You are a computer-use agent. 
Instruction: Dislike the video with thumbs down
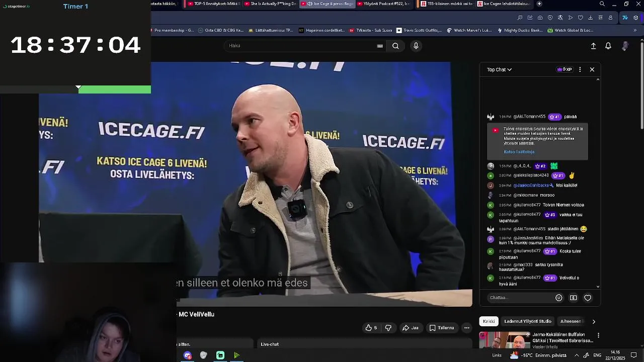click(x=388, y=328)
